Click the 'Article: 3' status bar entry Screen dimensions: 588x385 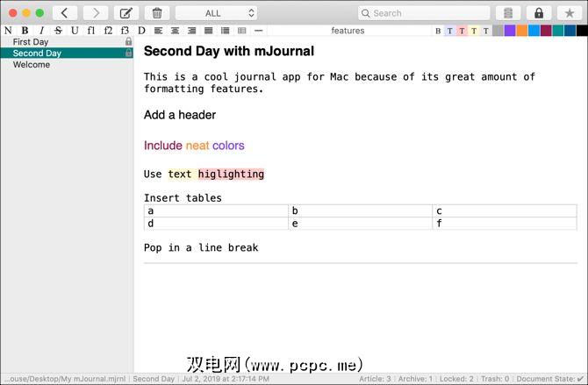click(x=375, y=379)
